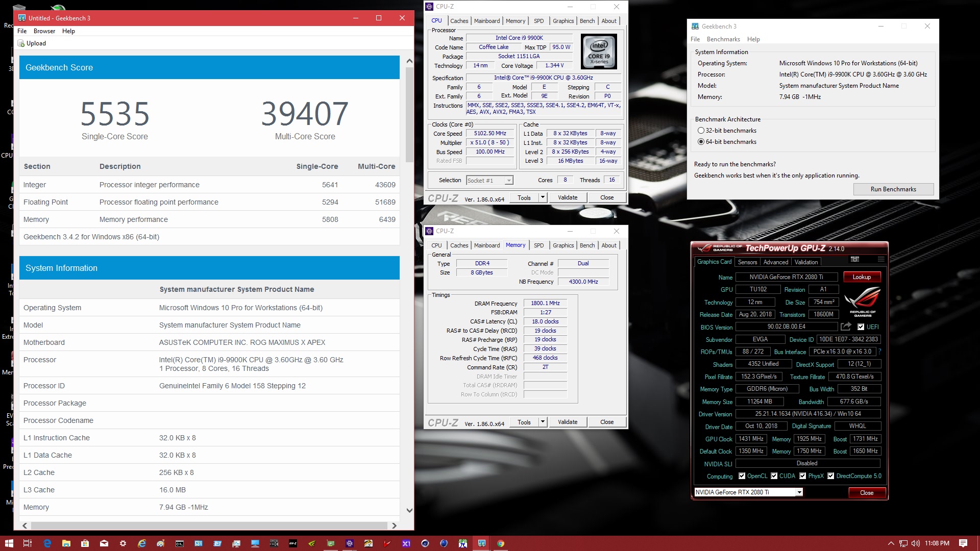Open File Explorer from the taskbar
Image resolution: width=980 pixels, height=551 pixels.
point(66,543)
